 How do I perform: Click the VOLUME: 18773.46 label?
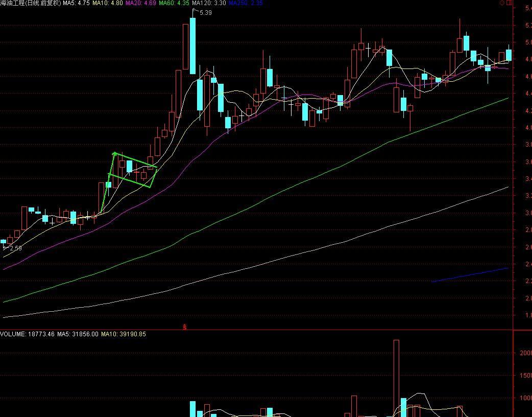click(27, 334)
